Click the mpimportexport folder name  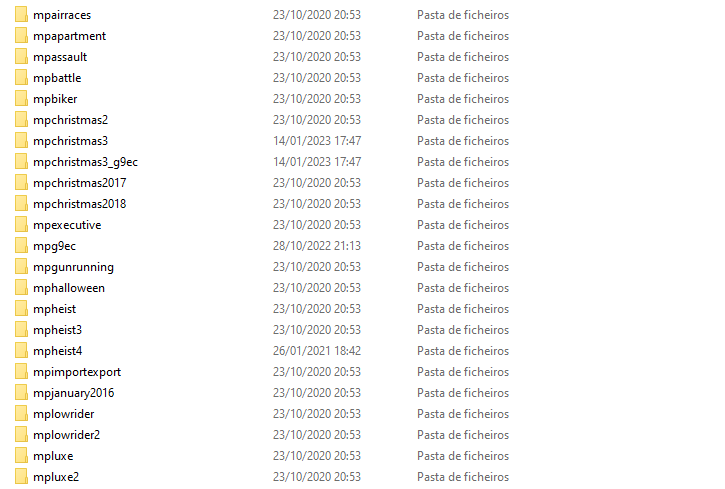click(77, 372)
